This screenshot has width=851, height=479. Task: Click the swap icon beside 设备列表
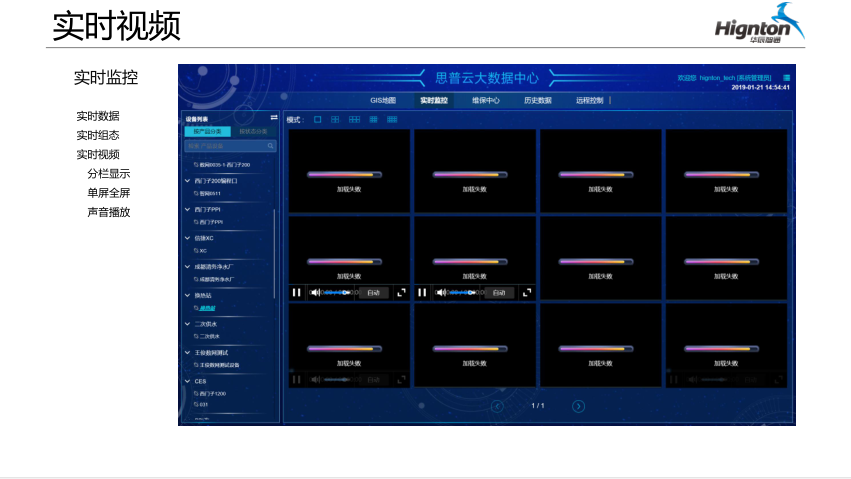(x=274, y=118)
